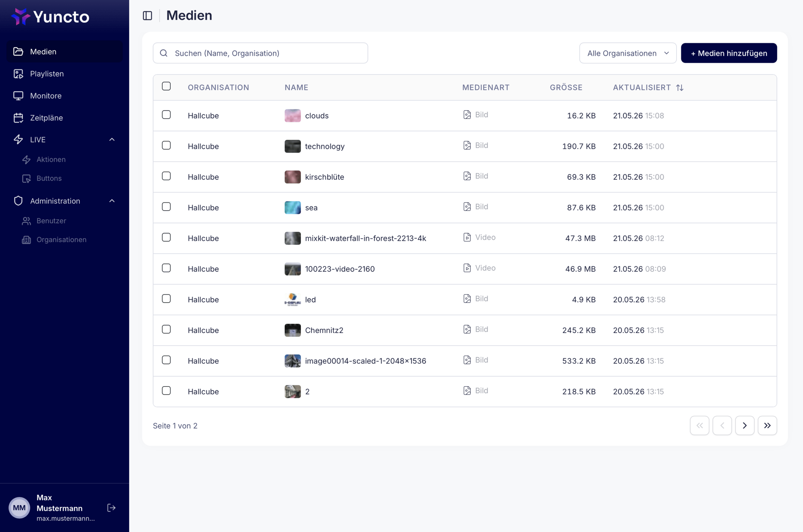The image size is (803, 532).
Task: Click the Zeitpläne calendar icon in sidebar
Action: (18, 118)
